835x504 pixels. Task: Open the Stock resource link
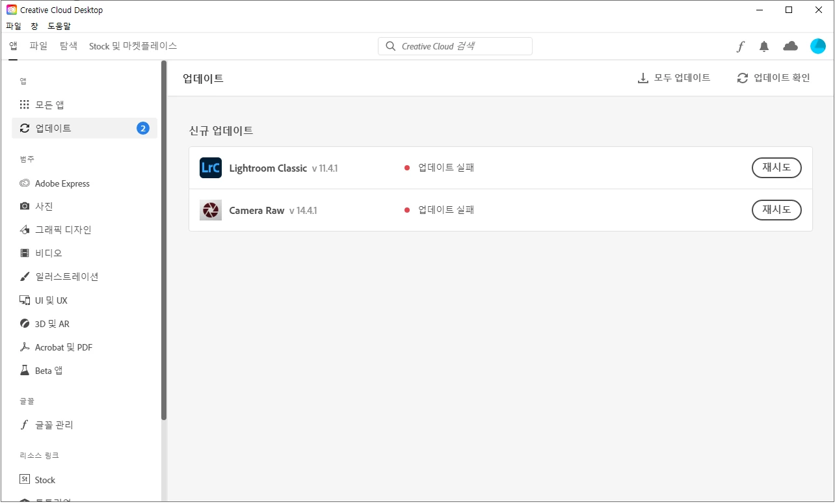click(x=85, y=480)
